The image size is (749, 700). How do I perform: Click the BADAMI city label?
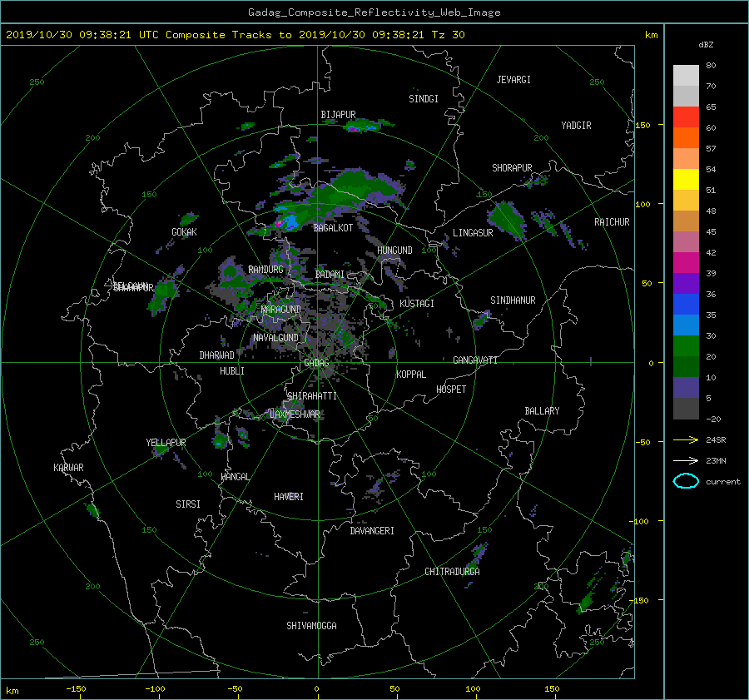point(330,275)
